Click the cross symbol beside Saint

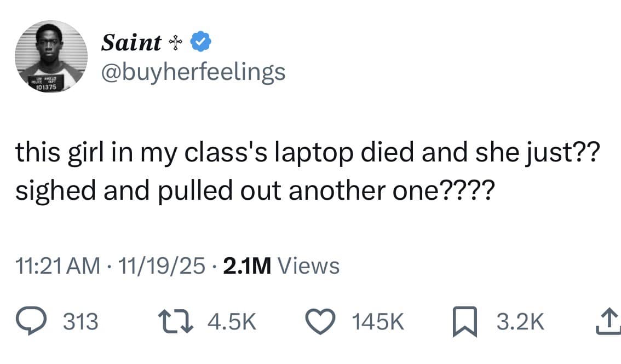[x=174, y=43]
